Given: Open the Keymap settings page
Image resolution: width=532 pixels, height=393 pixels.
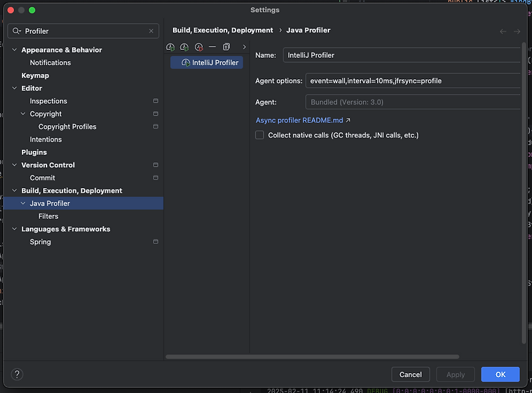Looking at the screenshot, I should click(35, 75).
